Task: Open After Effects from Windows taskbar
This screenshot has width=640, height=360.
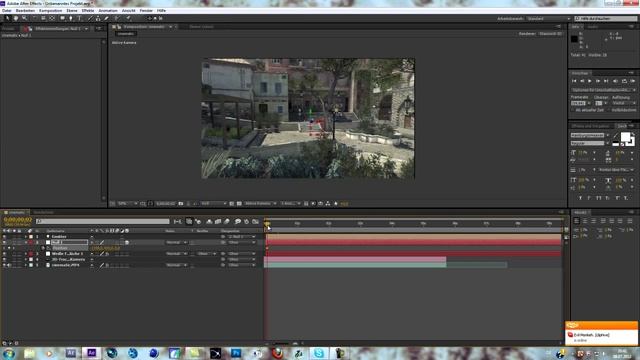Action: 91,353
